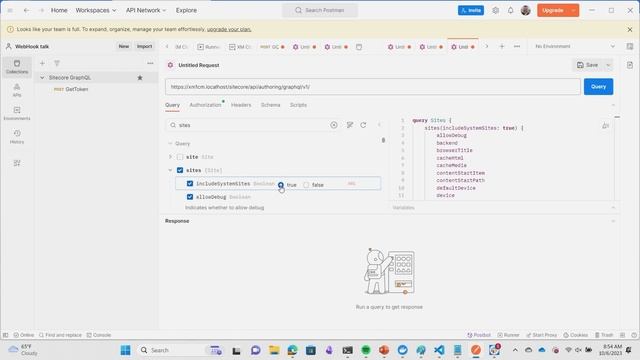Uncheck the sites field checkbox
Image resolution: width=640 pixels, height=360 pixels.
180,170
